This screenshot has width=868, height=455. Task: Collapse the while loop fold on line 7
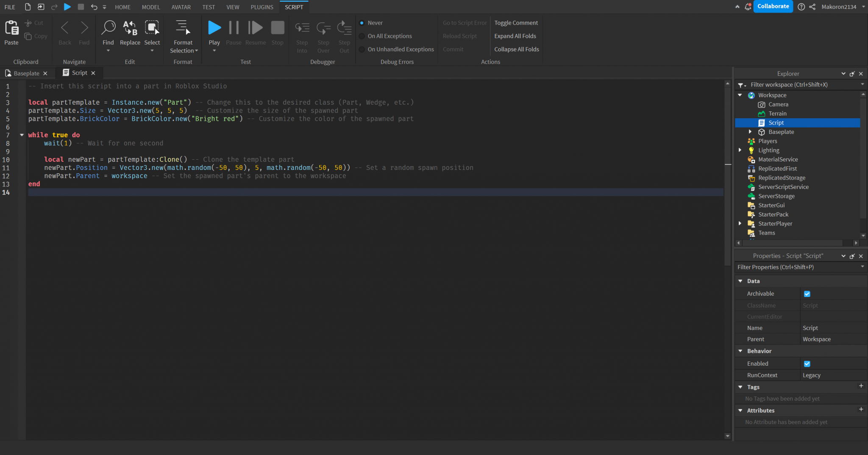(x=22, y=135)
